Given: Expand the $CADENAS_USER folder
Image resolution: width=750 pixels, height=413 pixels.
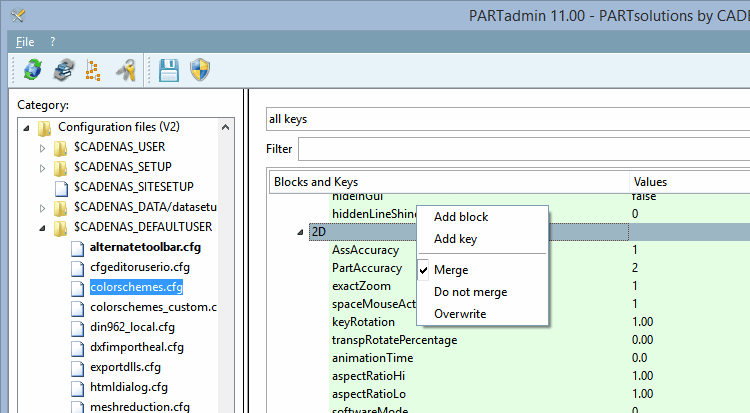Looking at the screenshot, I should (42, 147).
